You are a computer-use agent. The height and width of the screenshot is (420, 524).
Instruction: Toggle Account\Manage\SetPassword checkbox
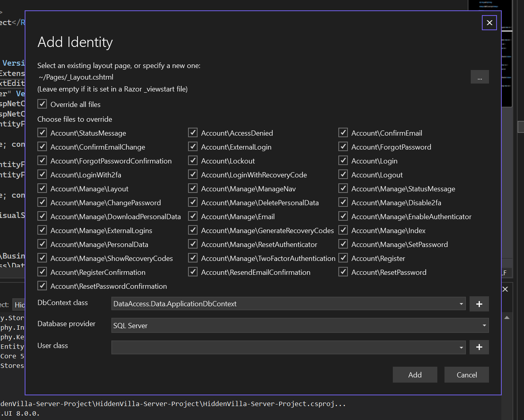(343, 244)
